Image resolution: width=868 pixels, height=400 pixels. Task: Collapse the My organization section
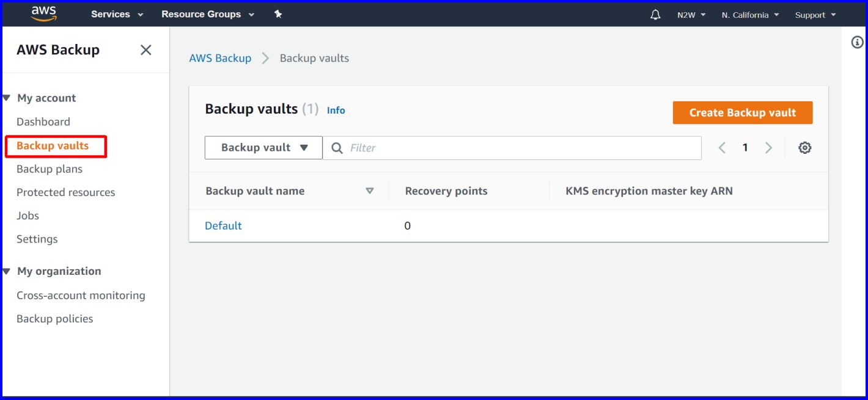click(7, 271)
